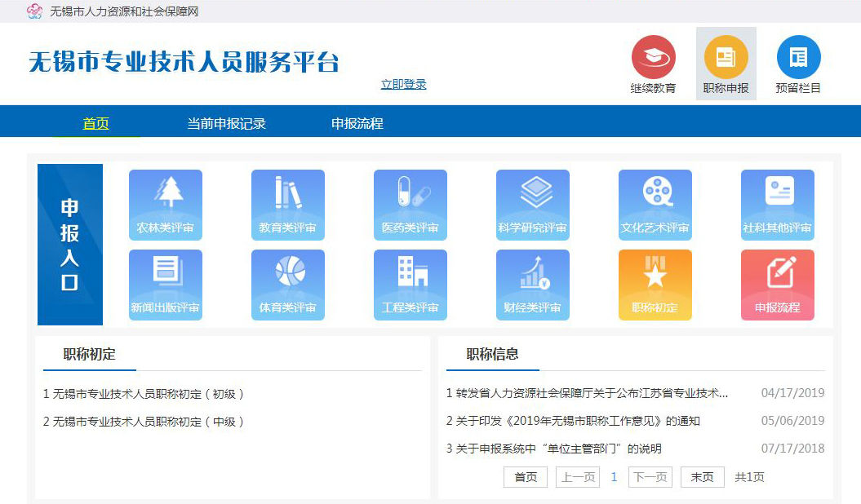
Task: Click the 工程类评审 building tile
Action: [411, 285]
